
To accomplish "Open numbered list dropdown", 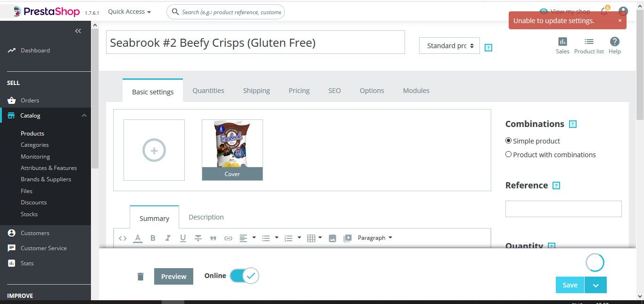I will tap(293, 238).
